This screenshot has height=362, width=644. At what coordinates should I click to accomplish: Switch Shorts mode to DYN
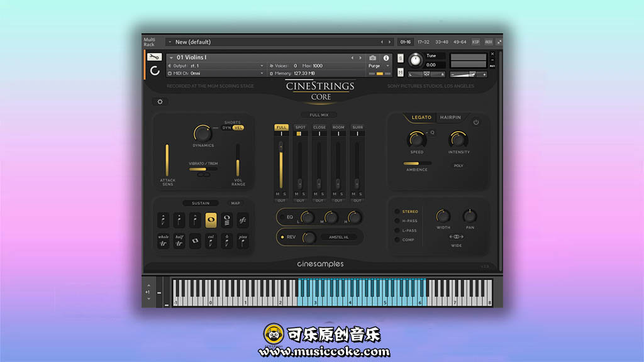pos(226,128)
